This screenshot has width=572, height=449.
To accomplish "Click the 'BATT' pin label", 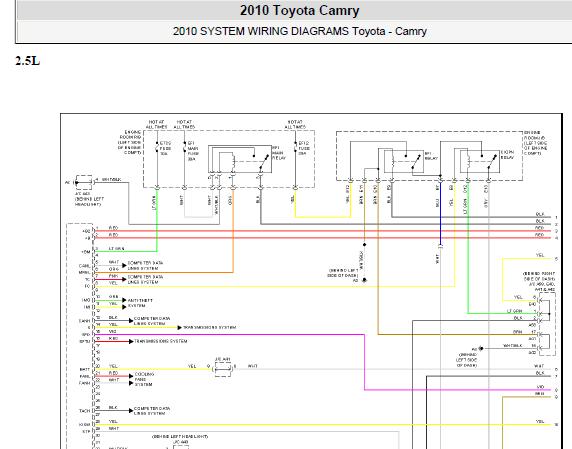I will pyautogui.click(x=85, y=369).
